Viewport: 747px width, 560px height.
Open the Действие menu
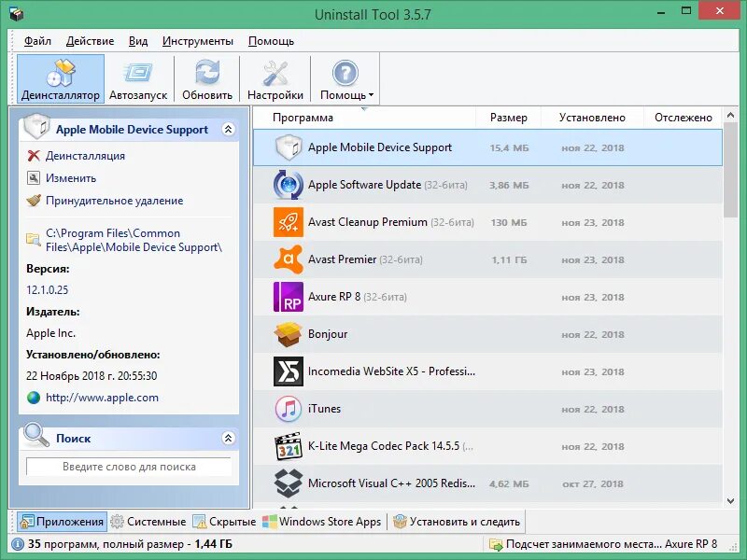[90, 41]
